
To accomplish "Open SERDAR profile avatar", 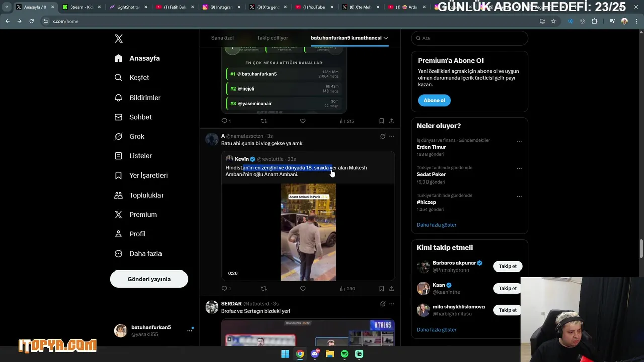I will [212, 307].
